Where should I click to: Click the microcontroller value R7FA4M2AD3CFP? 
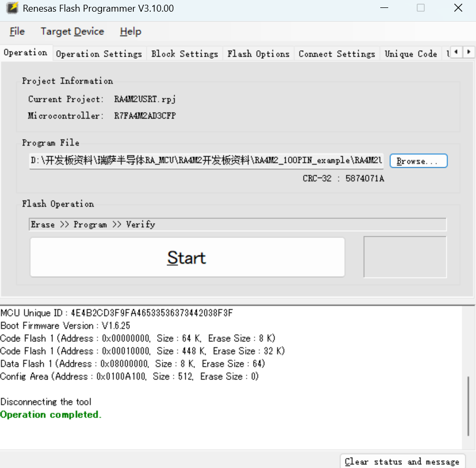pos(145,116)
